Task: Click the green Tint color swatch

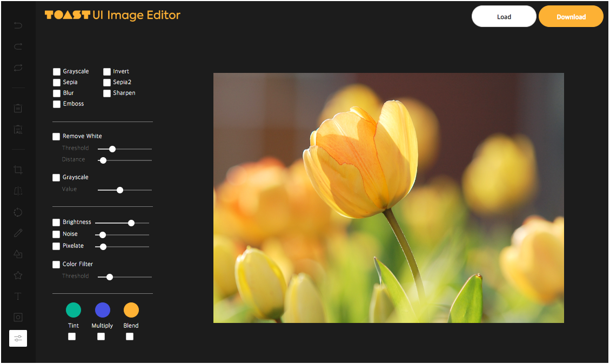Action: [73, 311]
